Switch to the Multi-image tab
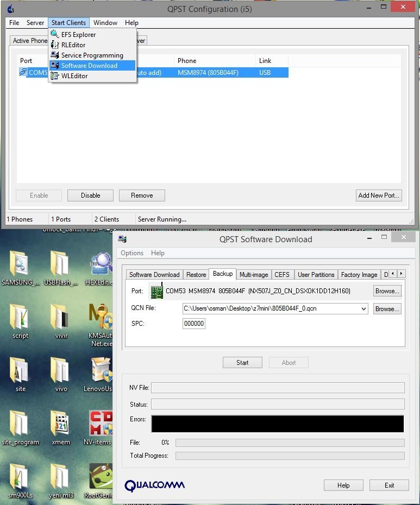 (254, 275)
